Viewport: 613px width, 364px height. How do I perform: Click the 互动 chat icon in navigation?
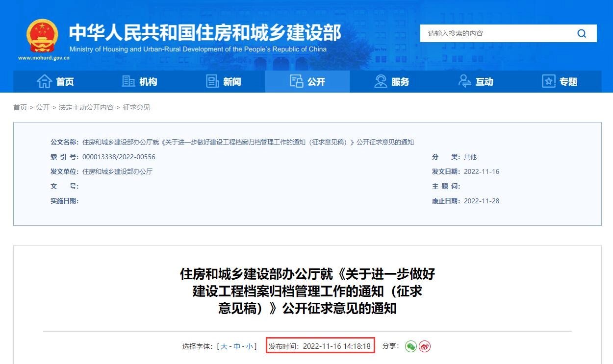[464, 81]
